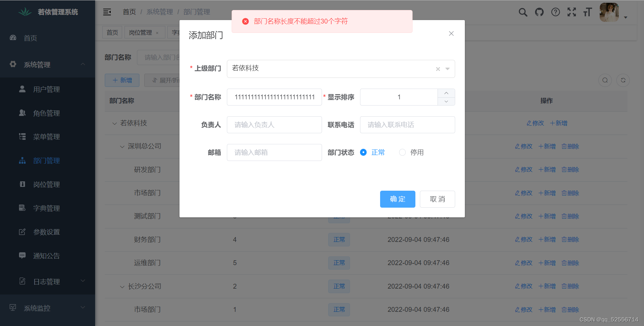The image size is (644, 326).
Task: Select the 用户管理 sidebar icon
Action: click(22, 89)
